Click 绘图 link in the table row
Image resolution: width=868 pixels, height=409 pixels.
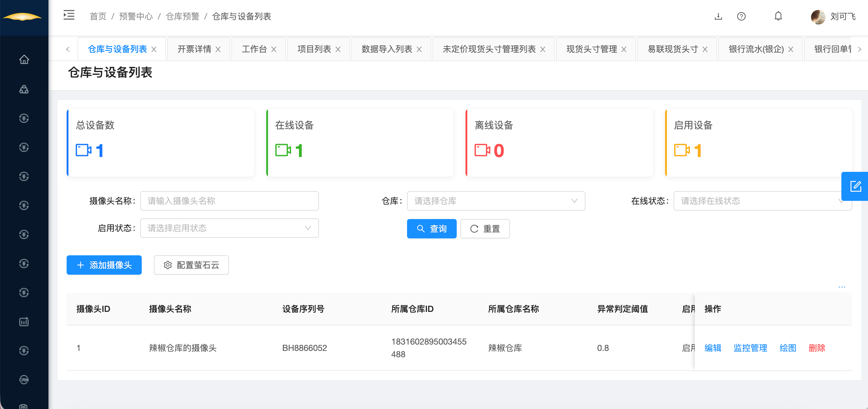click(x=788, y=348)
